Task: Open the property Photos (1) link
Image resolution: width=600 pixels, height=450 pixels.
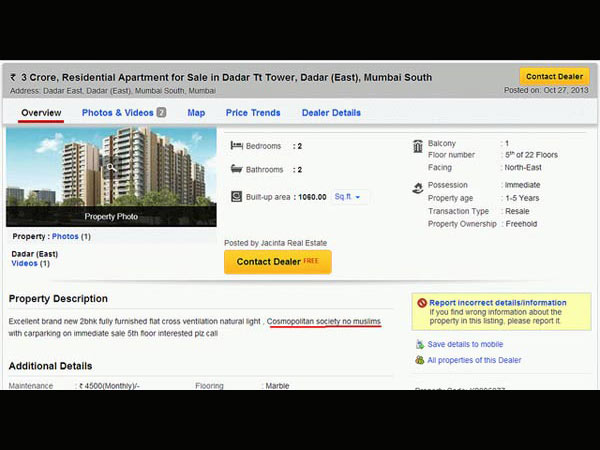Action: (x=71, y=236)
